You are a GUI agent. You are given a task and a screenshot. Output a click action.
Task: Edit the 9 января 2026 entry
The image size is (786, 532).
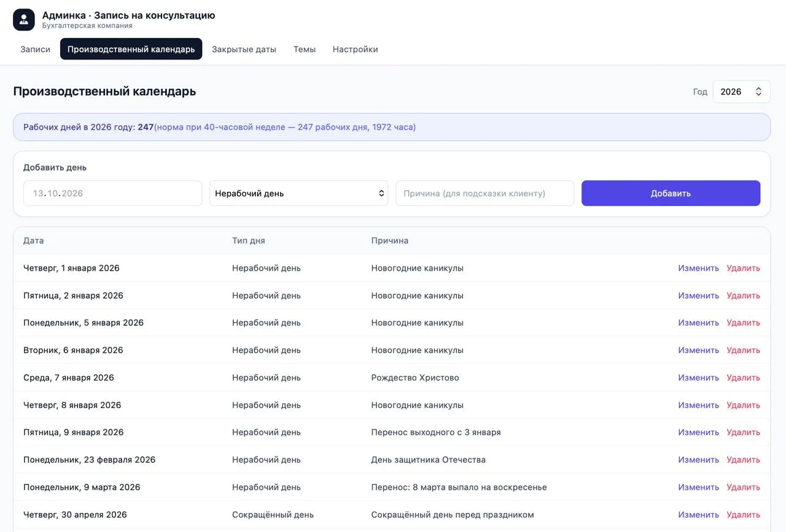(698, 433)
